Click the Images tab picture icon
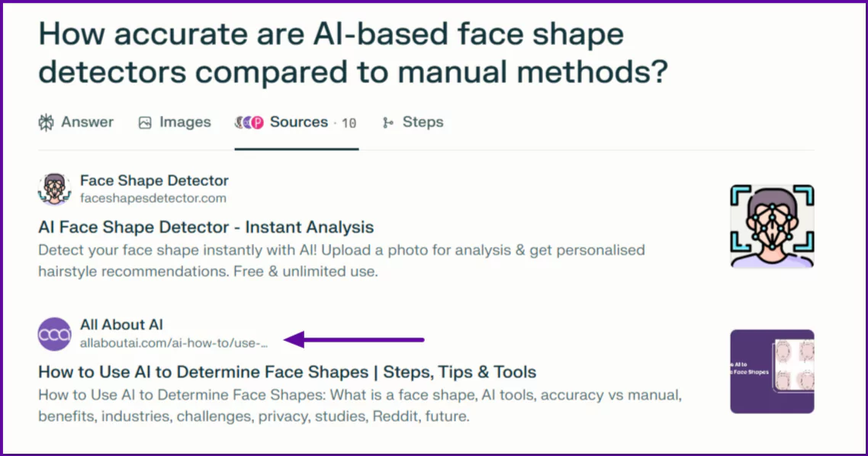This screenshot has height=456, width=868. (x=145, y=123)
